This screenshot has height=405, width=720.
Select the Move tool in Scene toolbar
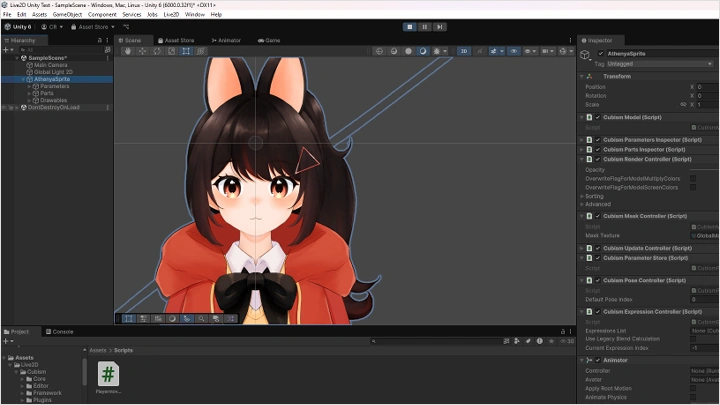click(142, 51)
